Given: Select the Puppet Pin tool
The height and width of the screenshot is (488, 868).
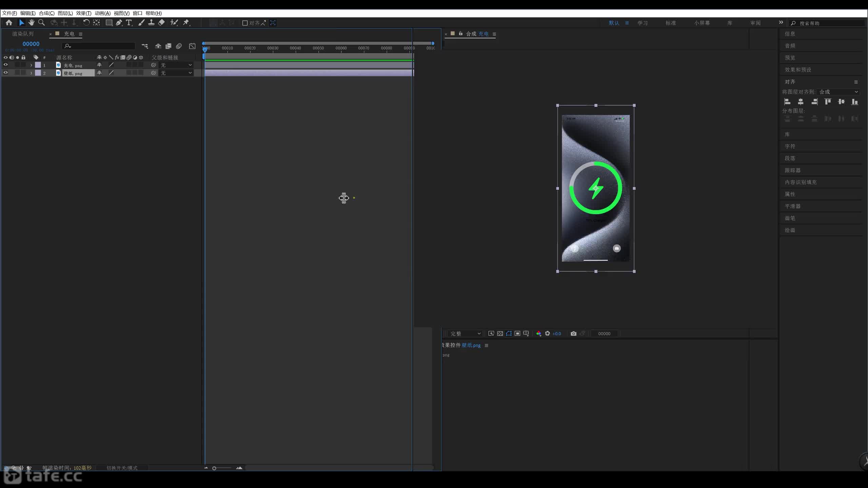Looking at the screenshot, I should (186, 23).
